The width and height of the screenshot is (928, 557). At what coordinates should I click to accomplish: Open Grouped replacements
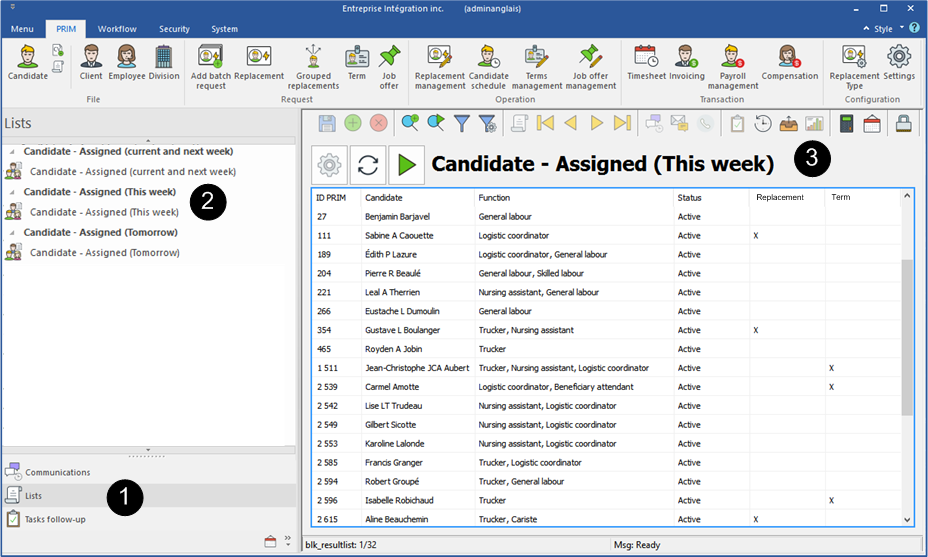click(x=313, y=67)
